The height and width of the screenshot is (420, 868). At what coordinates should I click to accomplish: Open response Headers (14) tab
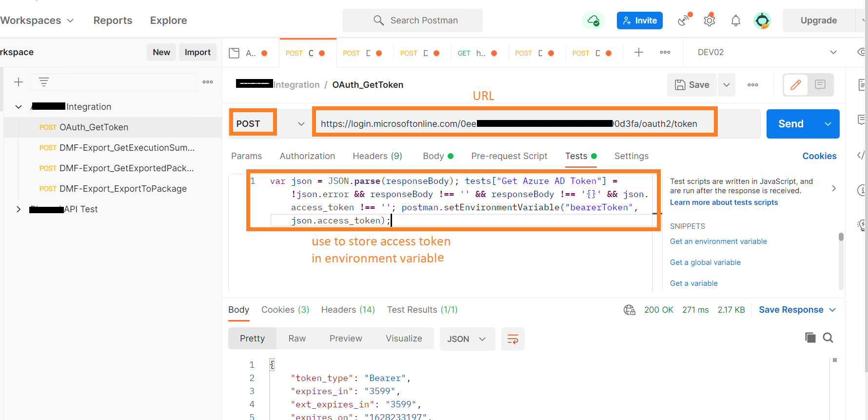(x=348, y=310)
